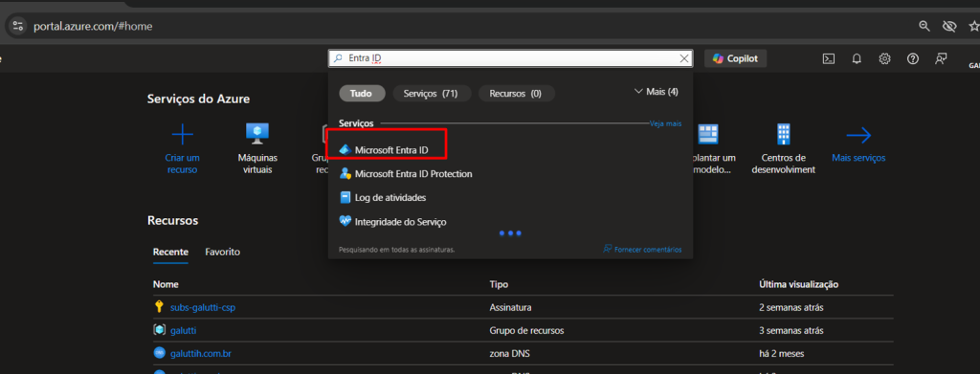Open the help question mark icon

pyautogui.click(x=912, y=58)
